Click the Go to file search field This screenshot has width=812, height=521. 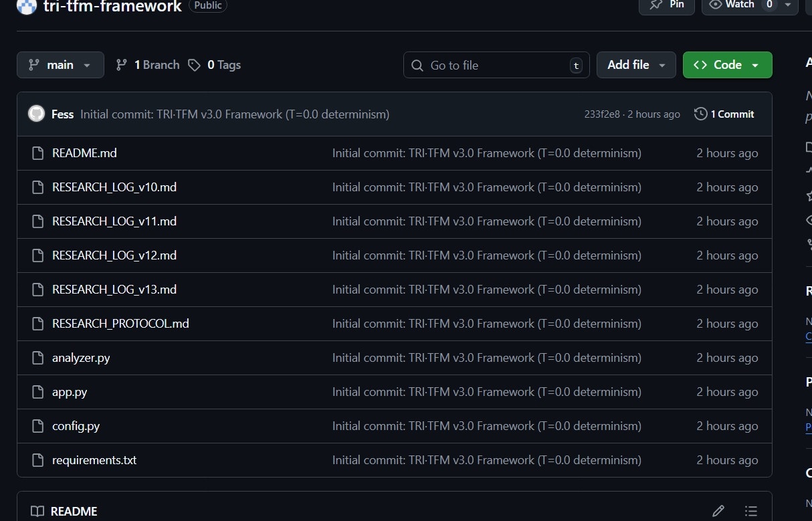coord(496,64)
